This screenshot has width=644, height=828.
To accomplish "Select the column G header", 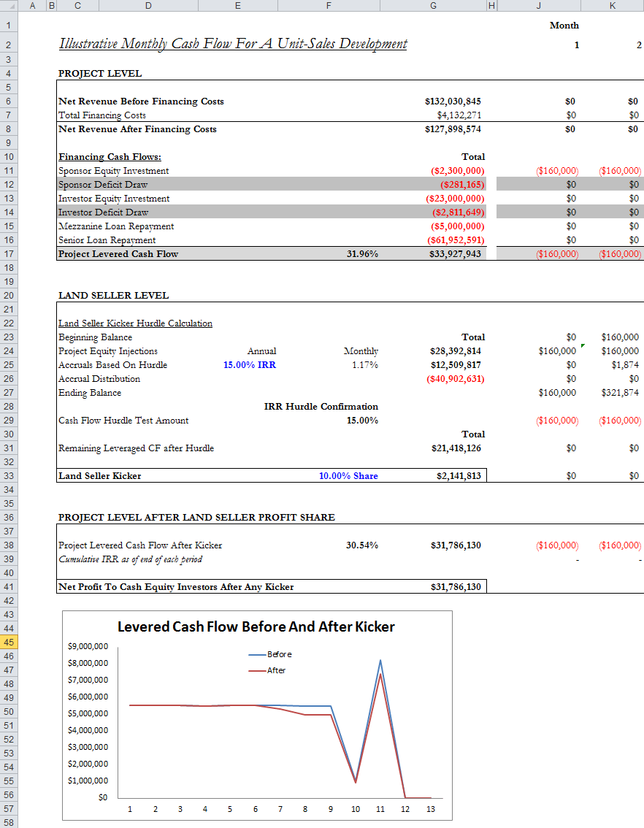I will click(x=433, y=5).
